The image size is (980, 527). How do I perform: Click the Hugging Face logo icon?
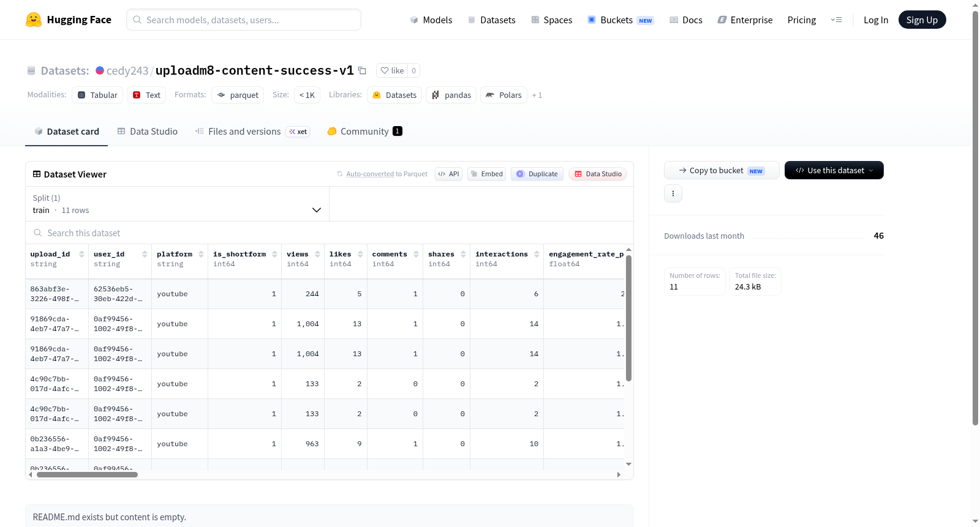(34, 20)
